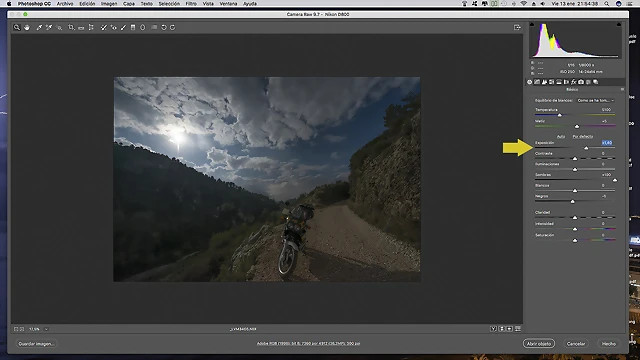
Task: Click the Contraste slider handle
Action: point(575,158)
